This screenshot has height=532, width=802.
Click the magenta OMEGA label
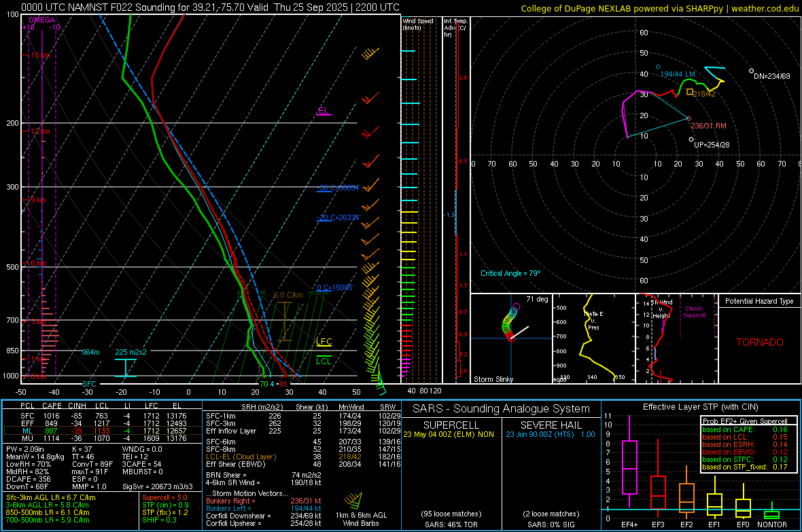[x=42, y=20]
